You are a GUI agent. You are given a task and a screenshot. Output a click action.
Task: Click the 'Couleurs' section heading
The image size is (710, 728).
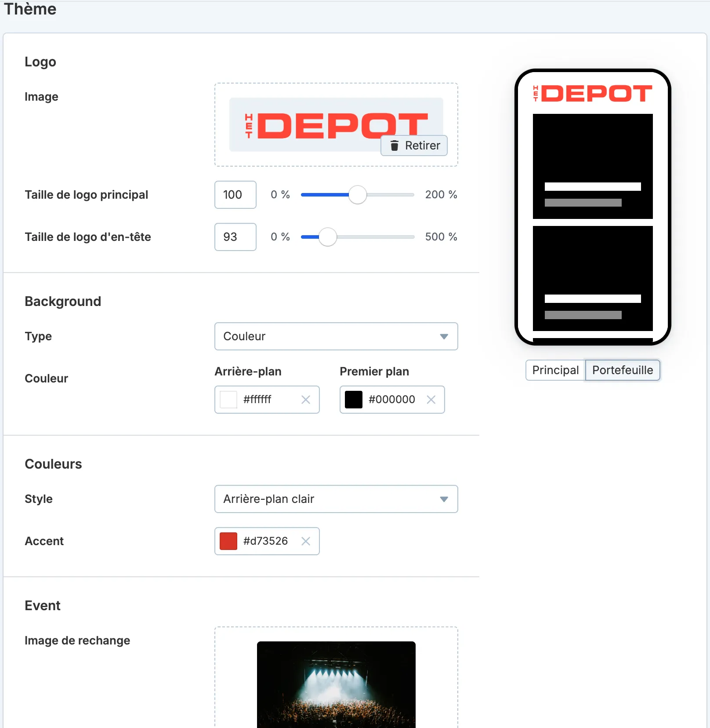click(x=54, y=464)
